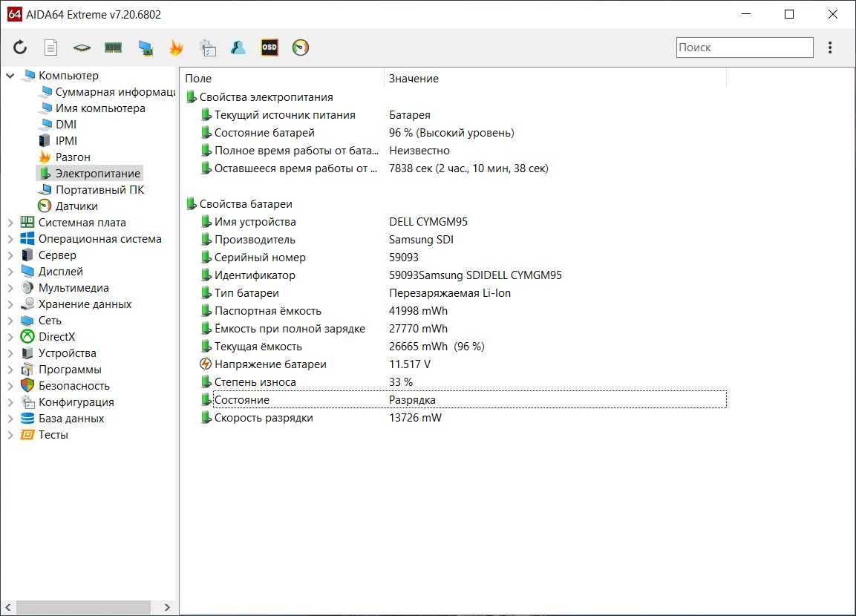Launch the flame stability test icon
Viewport: 856px width, 616px height.
point(176,47)
